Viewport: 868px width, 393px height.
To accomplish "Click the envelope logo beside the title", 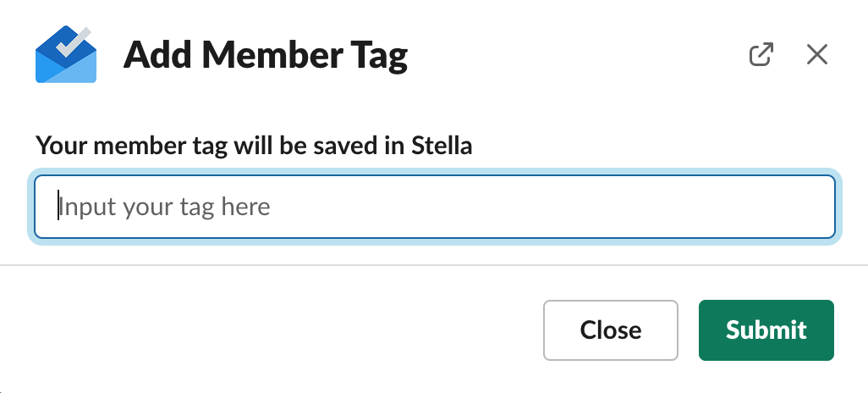I will click(66, 54).
